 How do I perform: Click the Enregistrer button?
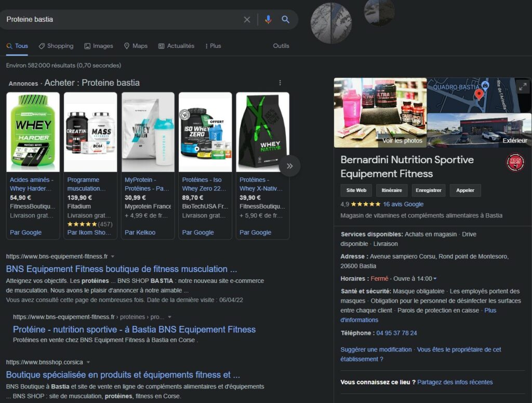(x=429, y=190)
